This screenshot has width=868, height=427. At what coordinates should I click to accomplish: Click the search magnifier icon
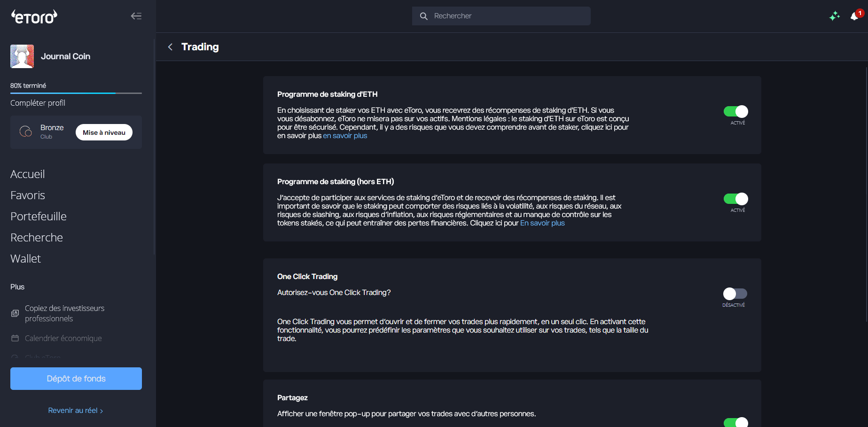[423, 16]
